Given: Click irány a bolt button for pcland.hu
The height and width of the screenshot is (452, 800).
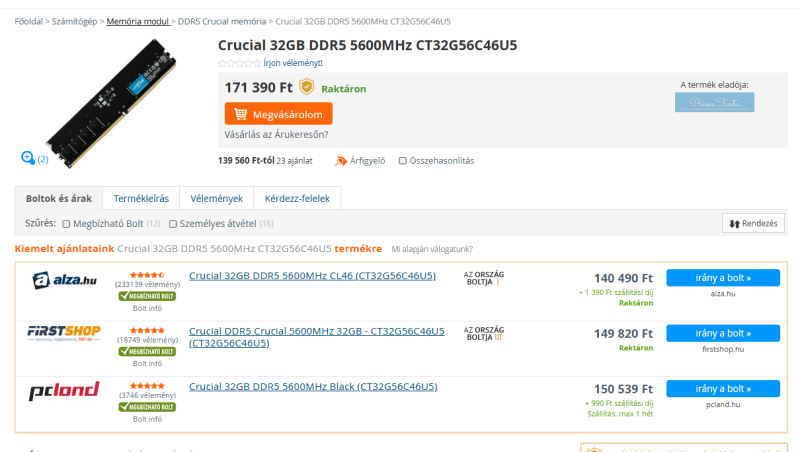Looking at the screenshot, I should pos(723,389).
